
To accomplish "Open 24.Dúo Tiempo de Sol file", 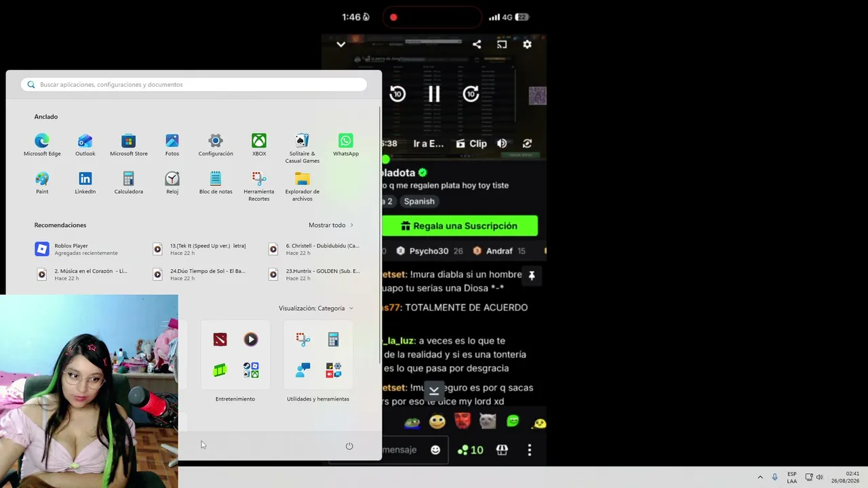I will tap(201, 274).
